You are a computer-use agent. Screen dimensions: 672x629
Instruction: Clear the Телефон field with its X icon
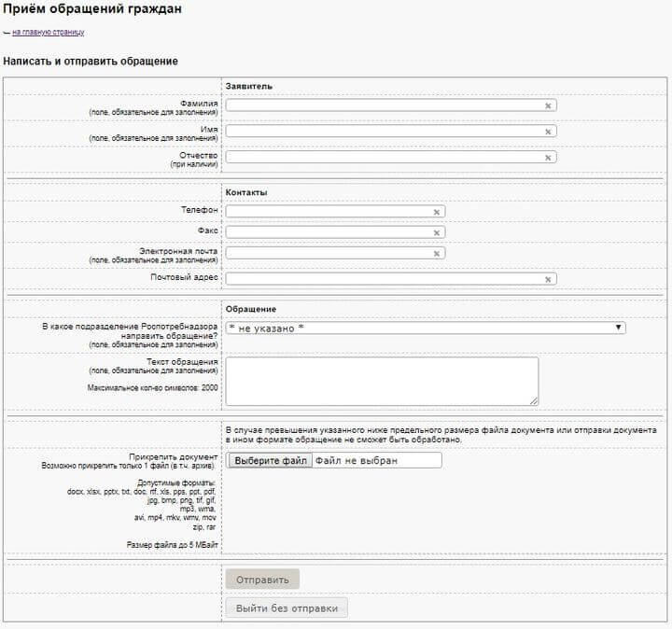click(x=436, y=212)
